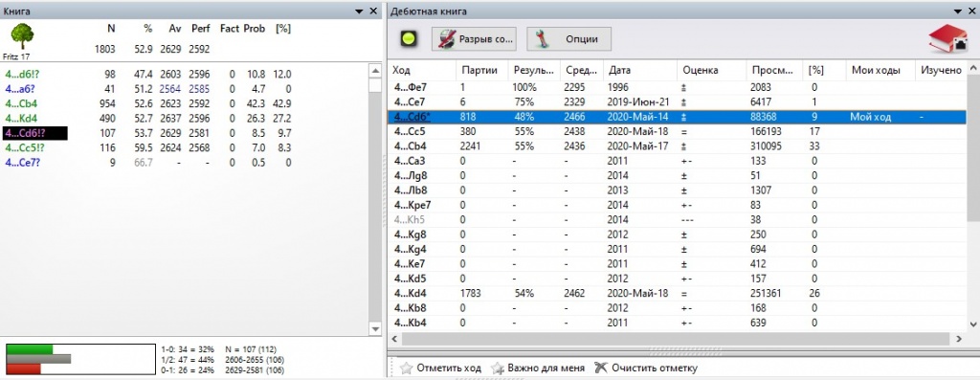This screenshot has width=980, height=380.
Task: Select row 4...Kpe7 in Дебютная книга
Action: pos(677,205)
